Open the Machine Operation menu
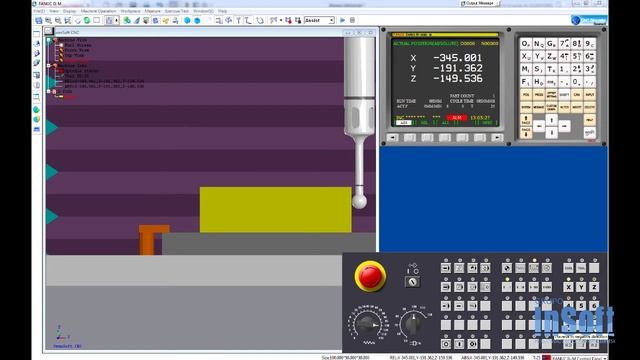The height and width of the screenshot is (360, 640). (98, 11)
